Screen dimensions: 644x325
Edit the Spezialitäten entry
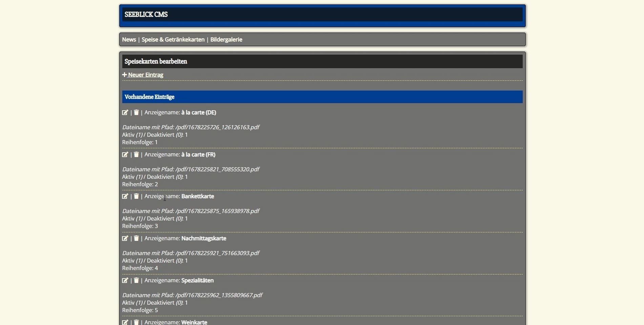click(x=125, y=280)
